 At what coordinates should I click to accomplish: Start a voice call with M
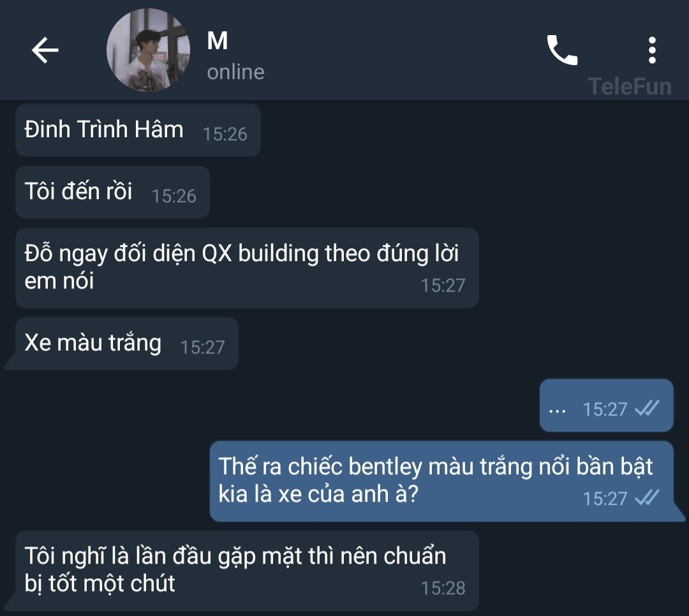pos(562,50)
